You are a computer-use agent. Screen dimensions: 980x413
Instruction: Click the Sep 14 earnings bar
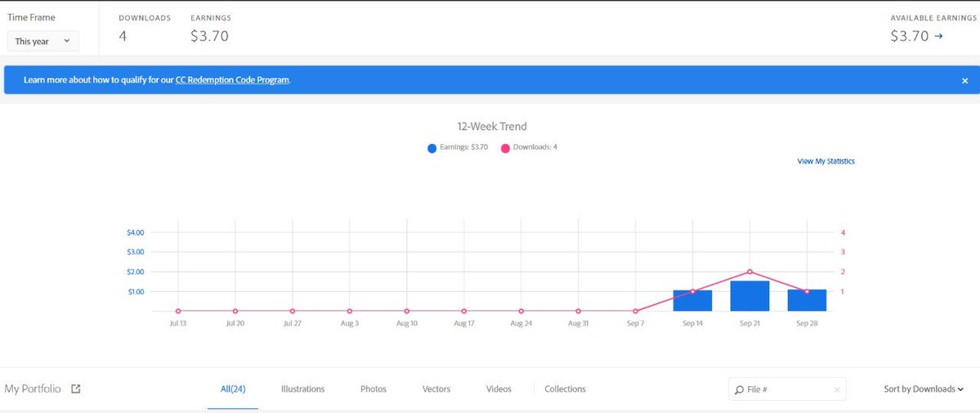pyautogui.click(x=692, y=300)
